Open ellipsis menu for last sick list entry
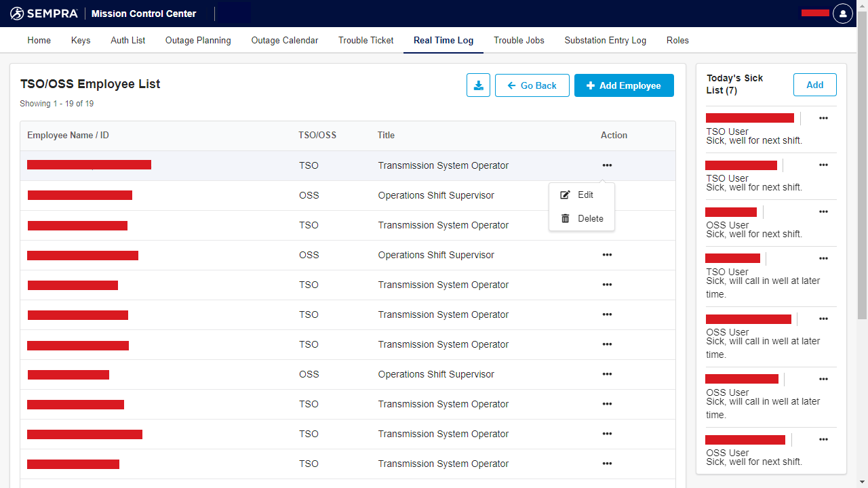868x488 pixels. click(823, 439)
